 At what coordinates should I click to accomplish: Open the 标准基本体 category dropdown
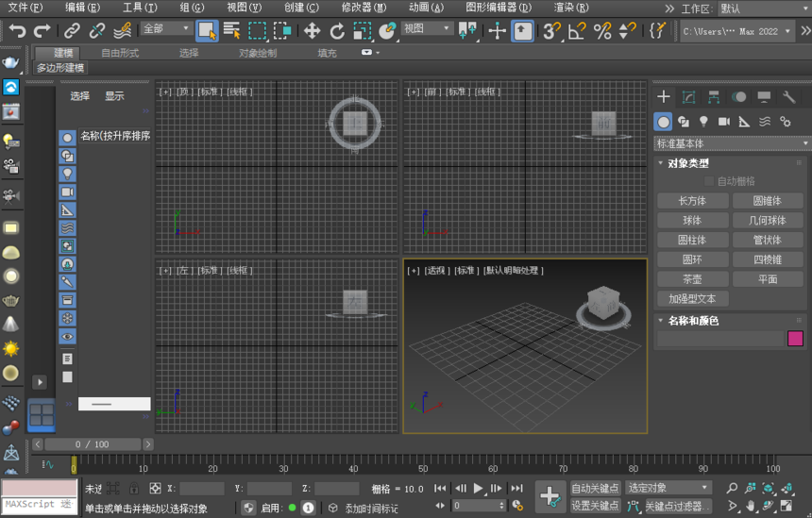pyautogui.click(x=733, y=143)
